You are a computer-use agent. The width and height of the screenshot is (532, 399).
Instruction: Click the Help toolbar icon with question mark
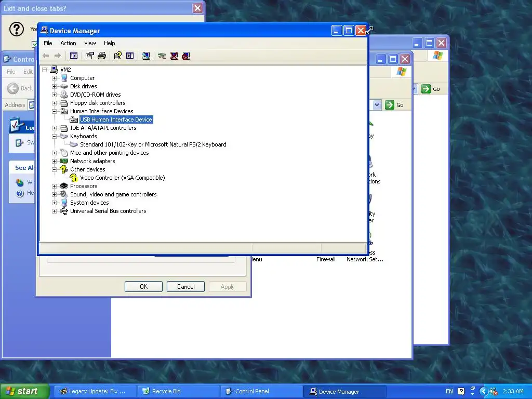[118, 56]
